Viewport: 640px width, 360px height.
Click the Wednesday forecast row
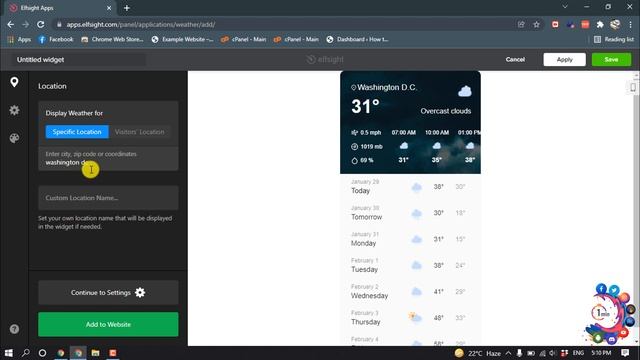point(410,291)
